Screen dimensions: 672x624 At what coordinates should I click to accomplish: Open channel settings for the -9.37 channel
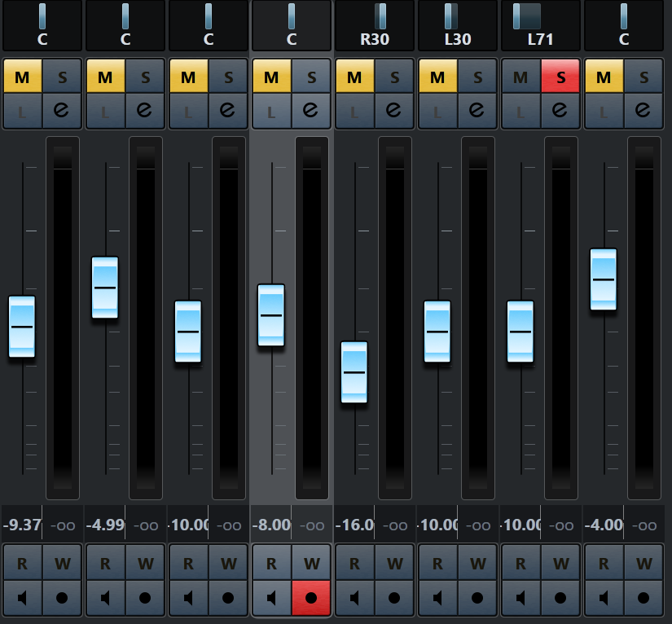pyautogui.click(x=63, y=111)
